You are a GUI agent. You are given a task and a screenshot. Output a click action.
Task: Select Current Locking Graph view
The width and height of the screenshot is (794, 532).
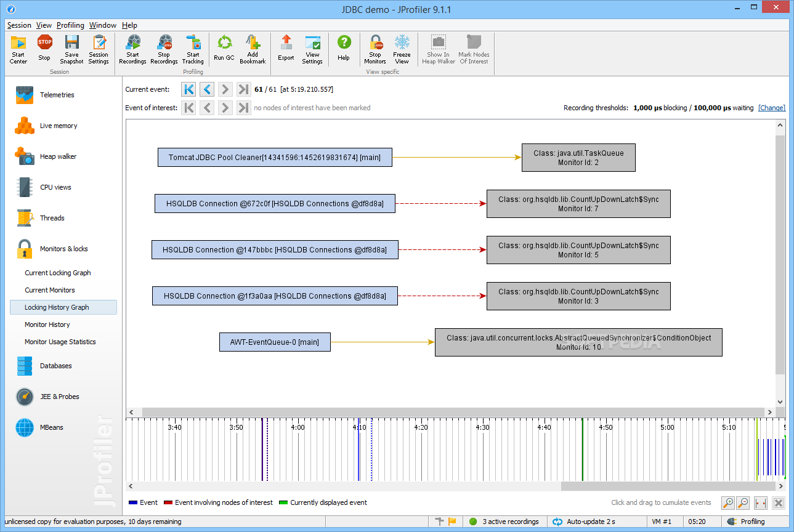coord(58,273)
